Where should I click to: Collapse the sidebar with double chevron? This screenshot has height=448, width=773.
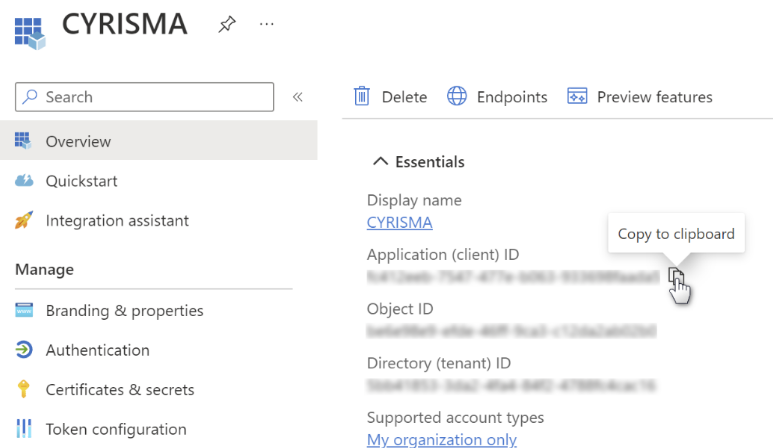click(x=297, y=97)
